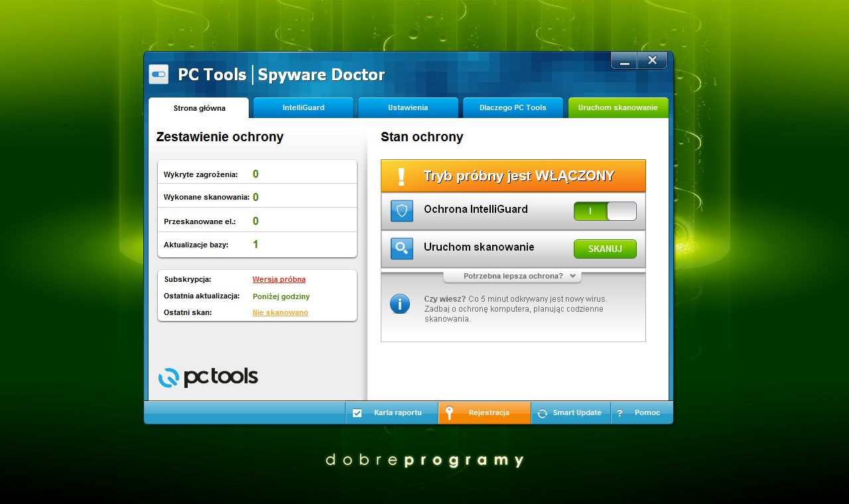The width and height of the screenshot is (849, 504).
Task: Minimize the Spyware Doctor window
Action: click(624, 60)
